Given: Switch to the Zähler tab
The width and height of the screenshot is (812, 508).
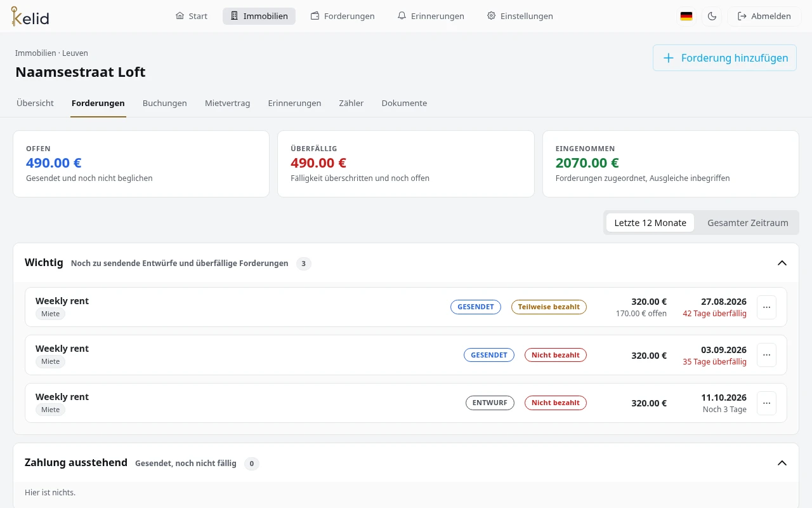Looking at the screenshot, I should 351,103.
